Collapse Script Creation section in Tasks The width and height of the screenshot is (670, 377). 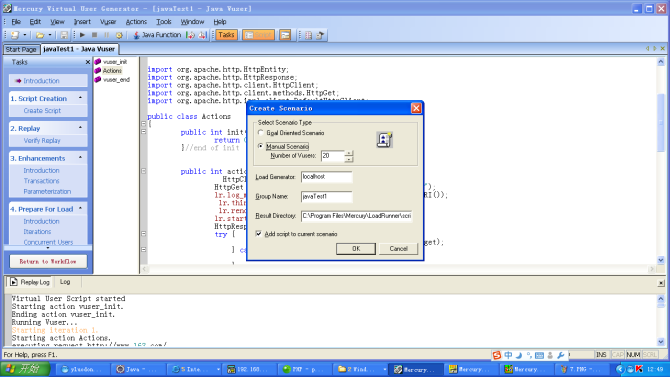pos(80,98)
